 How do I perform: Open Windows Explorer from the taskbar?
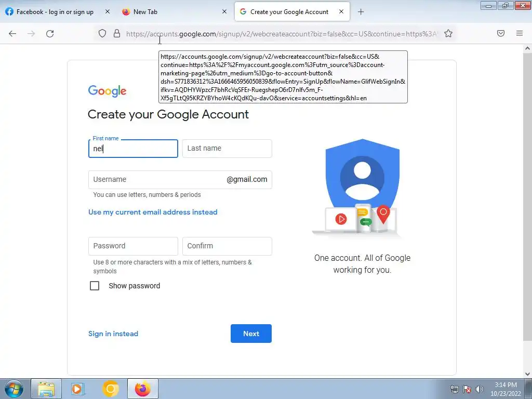coord(46,389)
